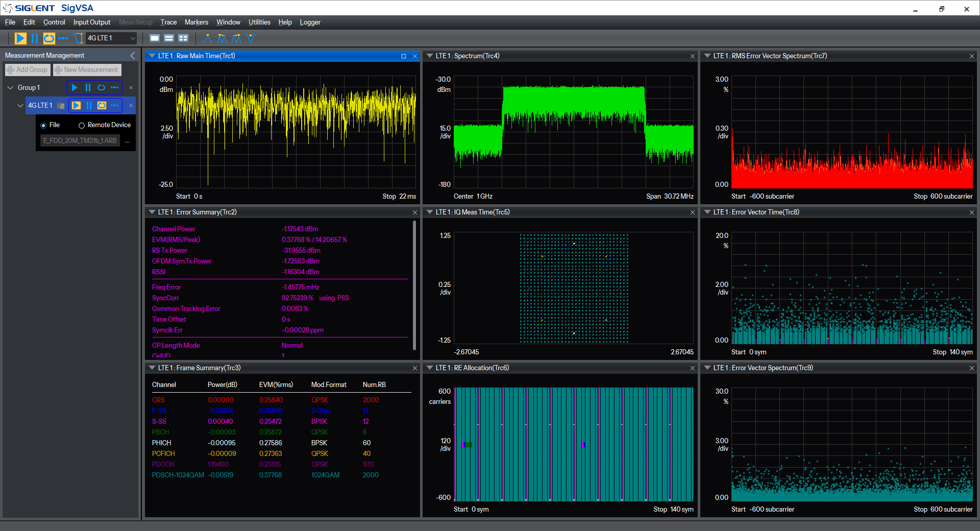Click the minimum search marker icon

coord(250,38)
